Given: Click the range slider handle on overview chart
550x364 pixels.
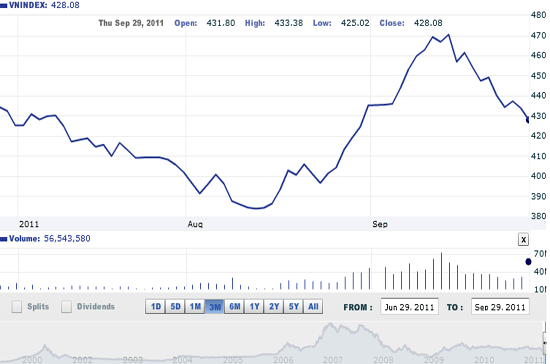Looking at the screenshot, I should click(x=545, y=343).
